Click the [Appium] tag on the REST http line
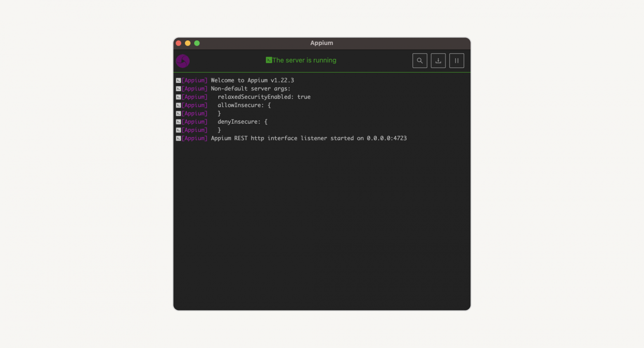Viewport: 644px width, 348px height. point(194,138)
